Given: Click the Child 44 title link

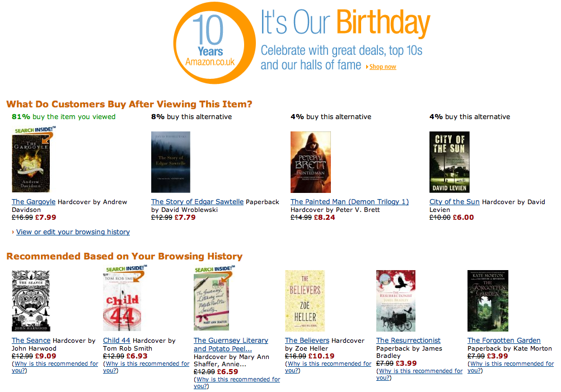Looking at the screenshot, I should [116, 341].
